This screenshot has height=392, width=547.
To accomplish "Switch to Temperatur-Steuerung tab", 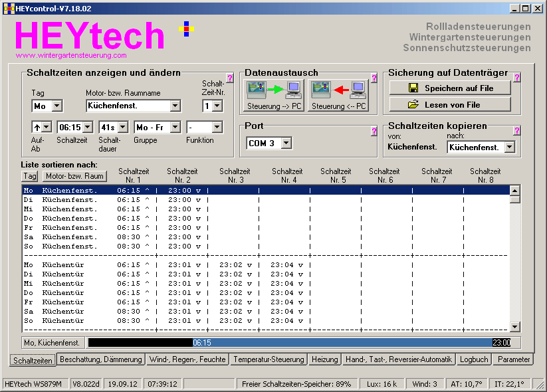I will point(269,359).
